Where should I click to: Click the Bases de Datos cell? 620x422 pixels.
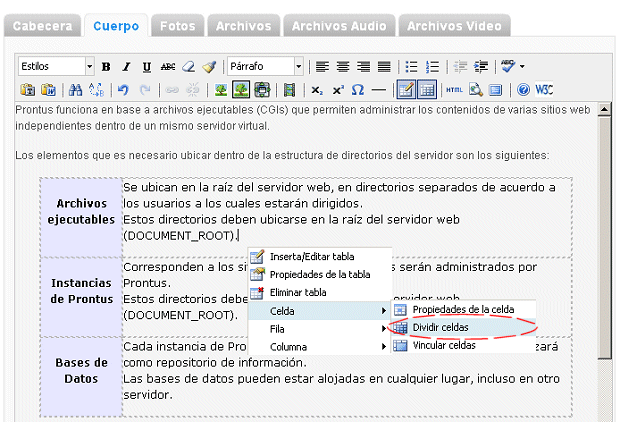(x=81, y=377)
